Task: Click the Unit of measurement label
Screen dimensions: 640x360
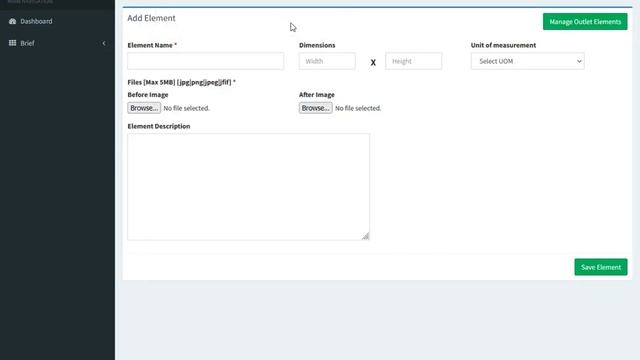Action: point(503,45)
